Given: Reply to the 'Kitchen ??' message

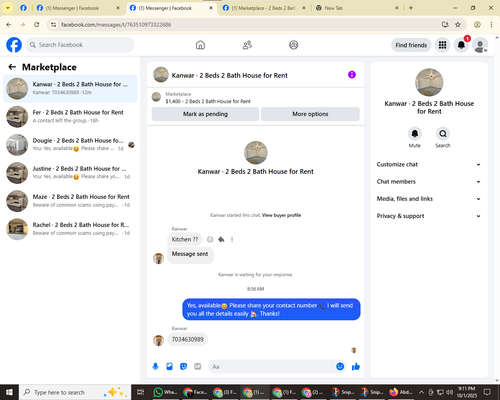Looking at the screenshot, I should coord(221,239).
